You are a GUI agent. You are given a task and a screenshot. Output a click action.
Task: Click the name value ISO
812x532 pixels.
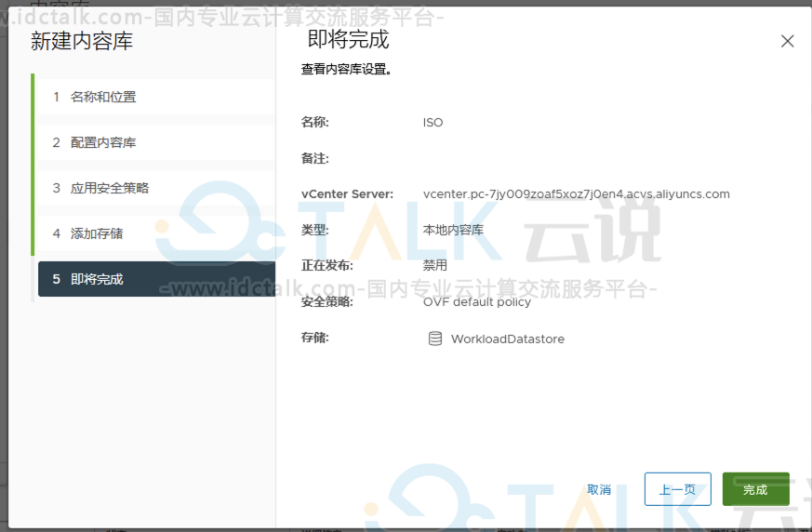click(x=433, y=122)
